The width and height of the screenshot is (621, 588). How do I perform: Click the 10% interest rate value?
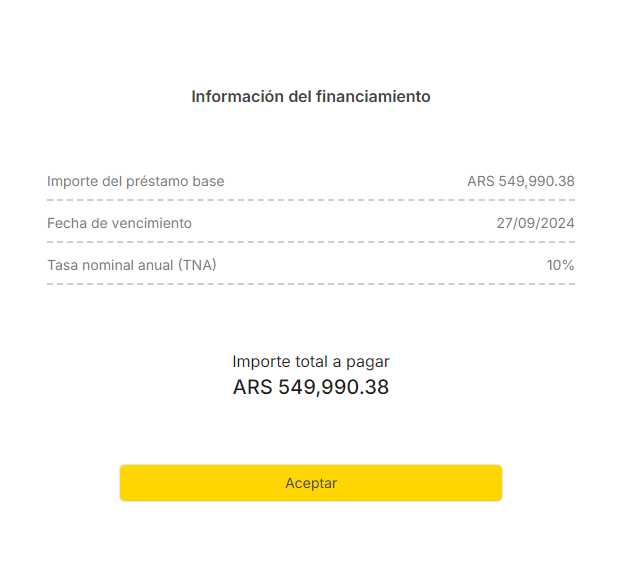(560, 265)
